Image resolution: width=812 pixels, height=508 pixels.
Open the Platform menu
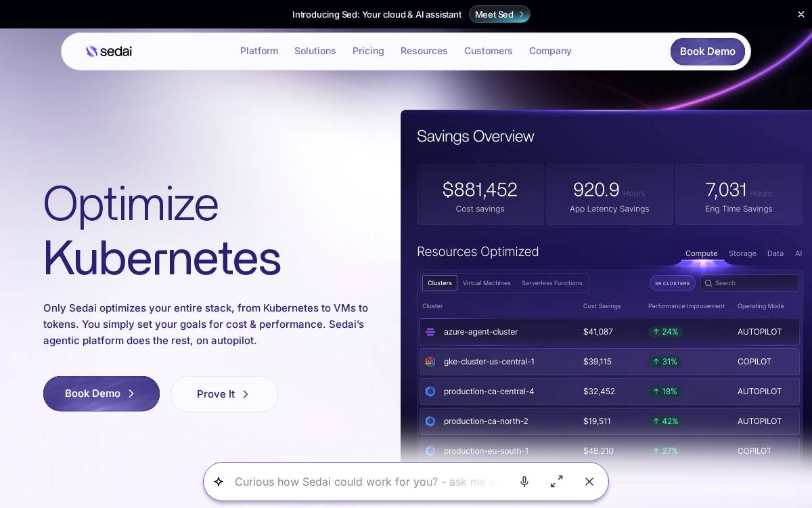pos(259,51)
